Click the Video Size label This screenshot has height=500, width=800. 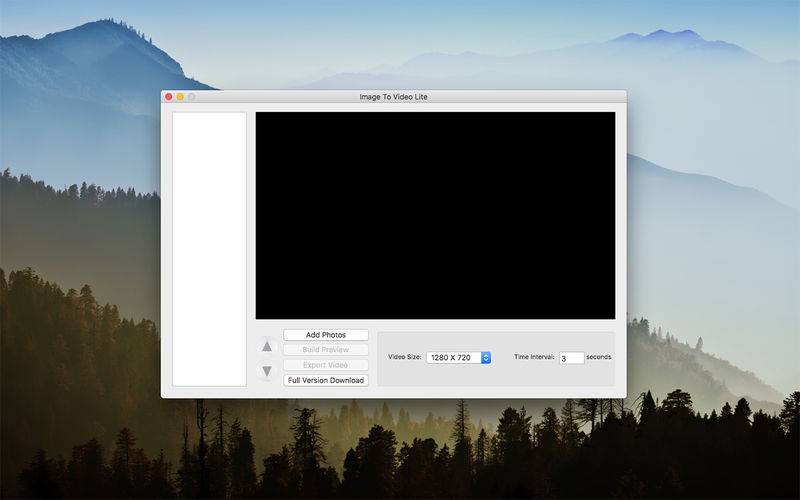click(405, 357)
